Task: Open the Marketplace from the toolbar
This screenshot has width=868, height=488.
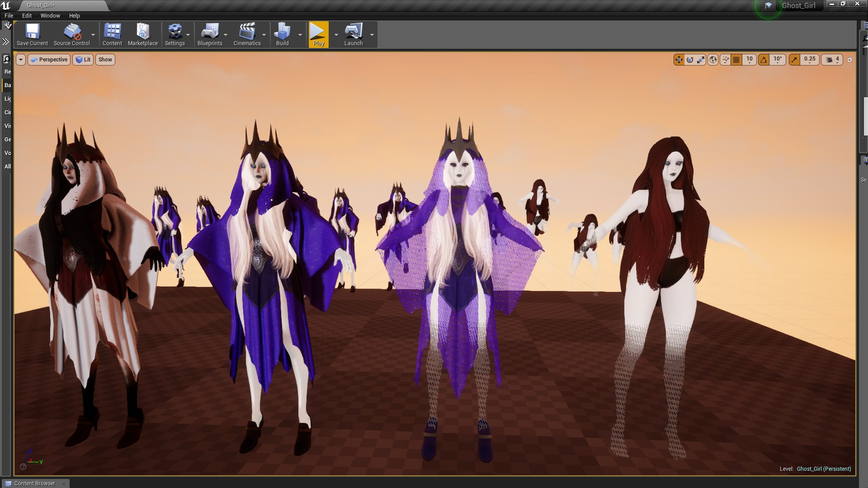Action: click(143, 34)
